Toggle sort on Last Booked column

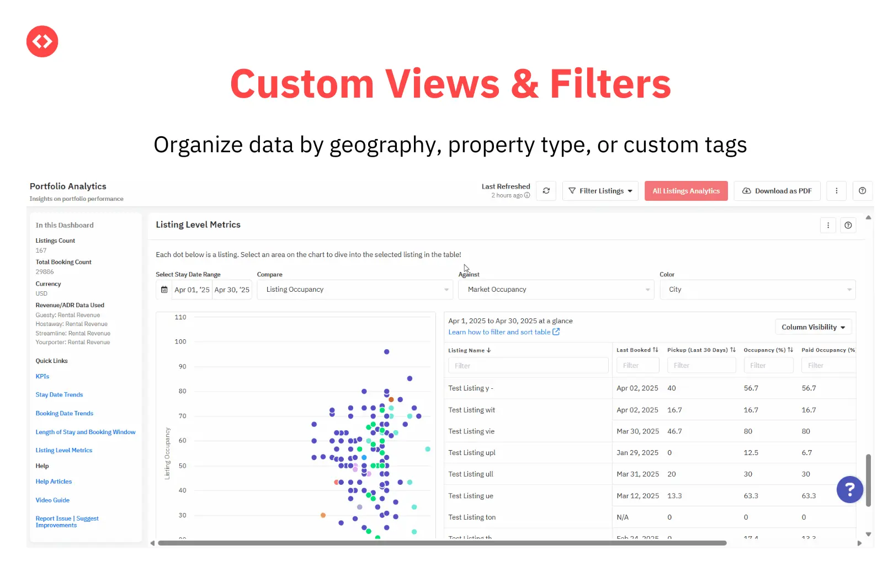point(655,350)
